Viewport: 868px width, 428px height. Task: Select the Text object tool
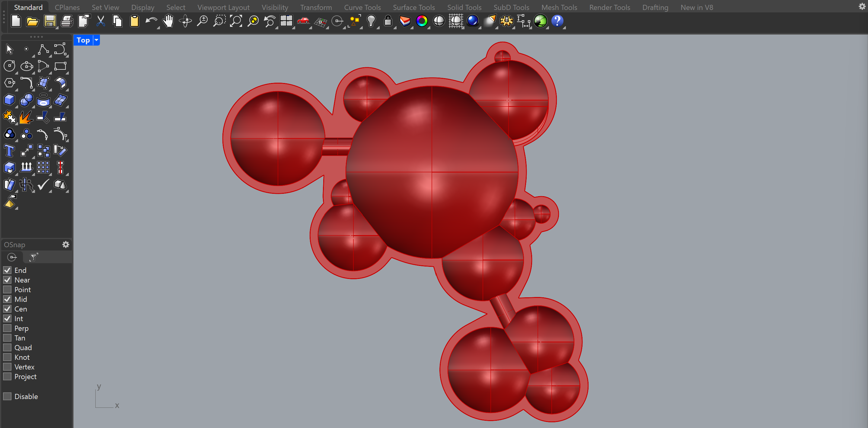coord(9,151)
